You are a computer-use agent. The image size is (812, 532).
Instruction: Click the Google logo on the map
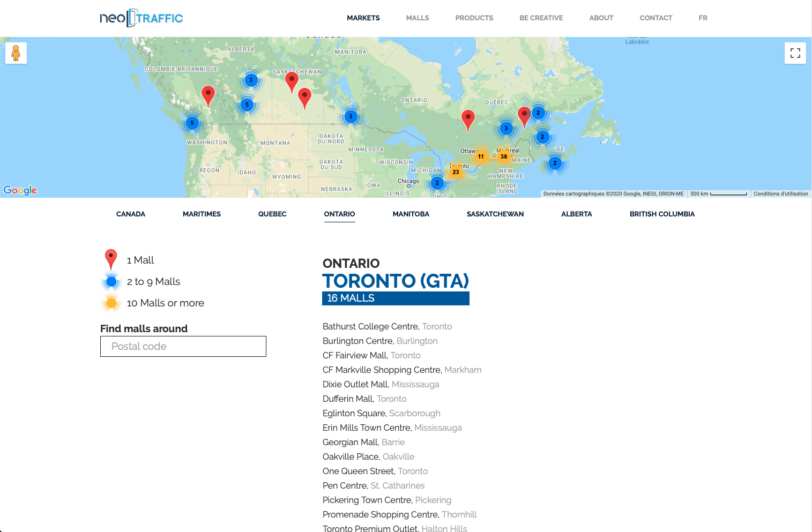pyautogui.click(x=20, y=190)
